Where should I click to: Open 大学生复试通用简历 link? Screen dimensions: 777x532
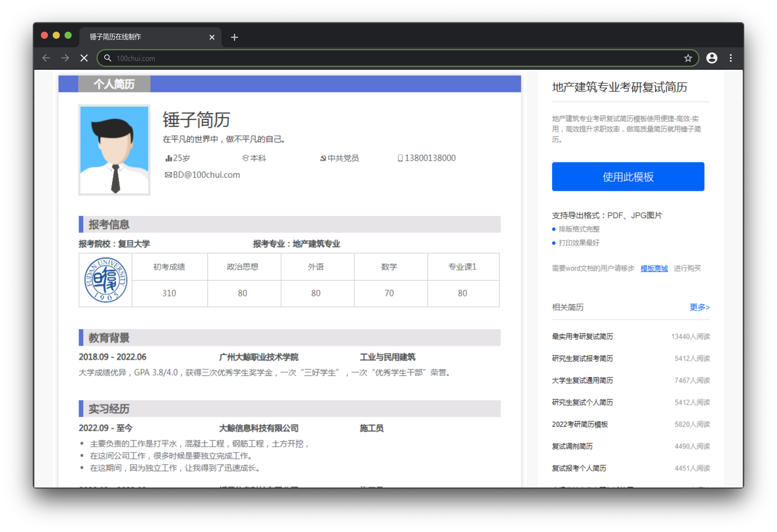tap(582, 380)
